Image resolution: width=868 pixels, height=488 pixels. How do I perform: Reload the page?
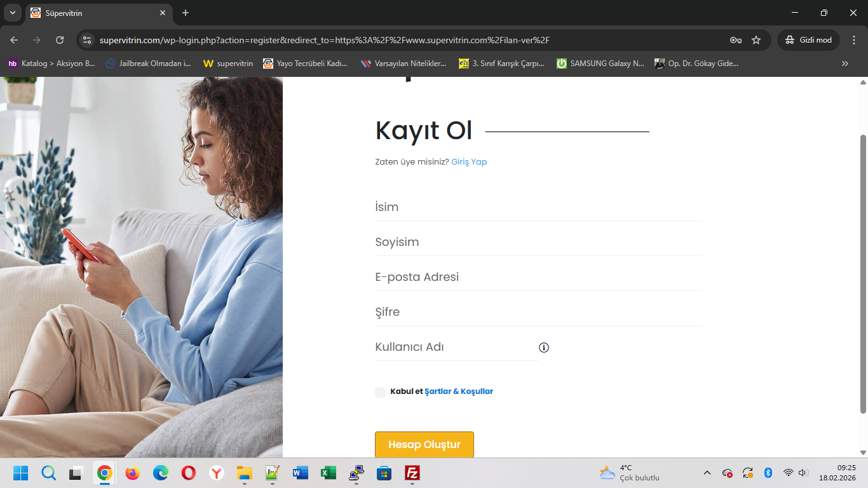(60, 40)
